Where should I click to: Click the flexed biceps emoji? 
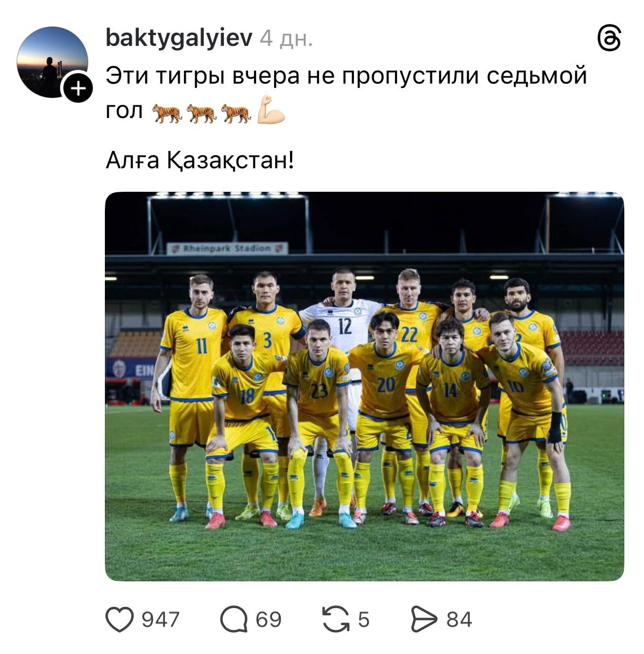pyautogui.click(x=271, y=110)
